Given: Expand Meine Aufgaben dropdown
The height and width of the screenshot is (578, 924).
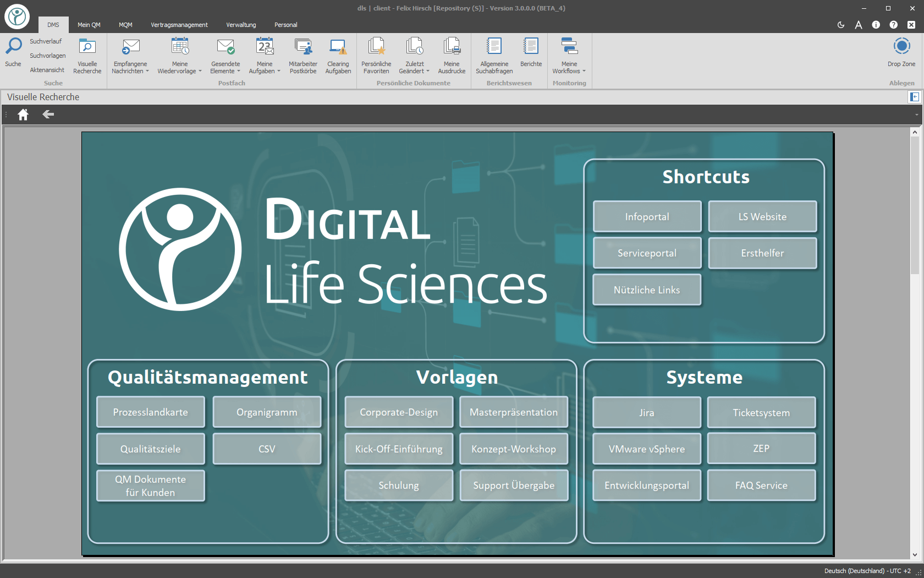Looking at the screenshot, I should coord(279,71).
